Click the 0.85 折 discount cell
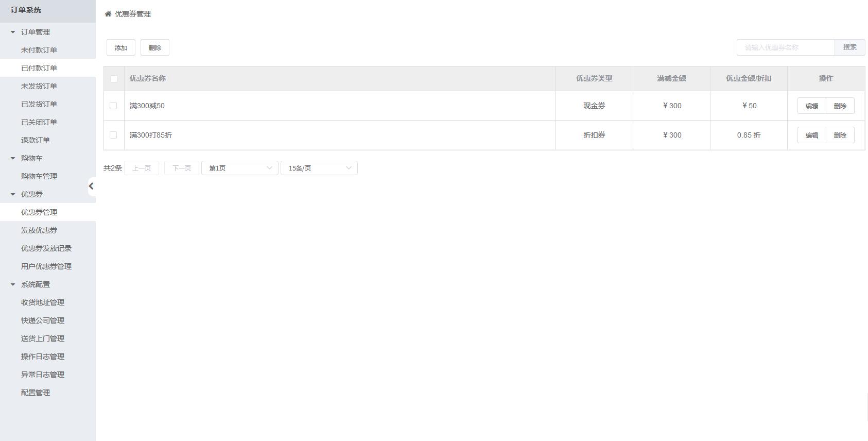This screenshot has height=441, width=868. tap(749, 135)
